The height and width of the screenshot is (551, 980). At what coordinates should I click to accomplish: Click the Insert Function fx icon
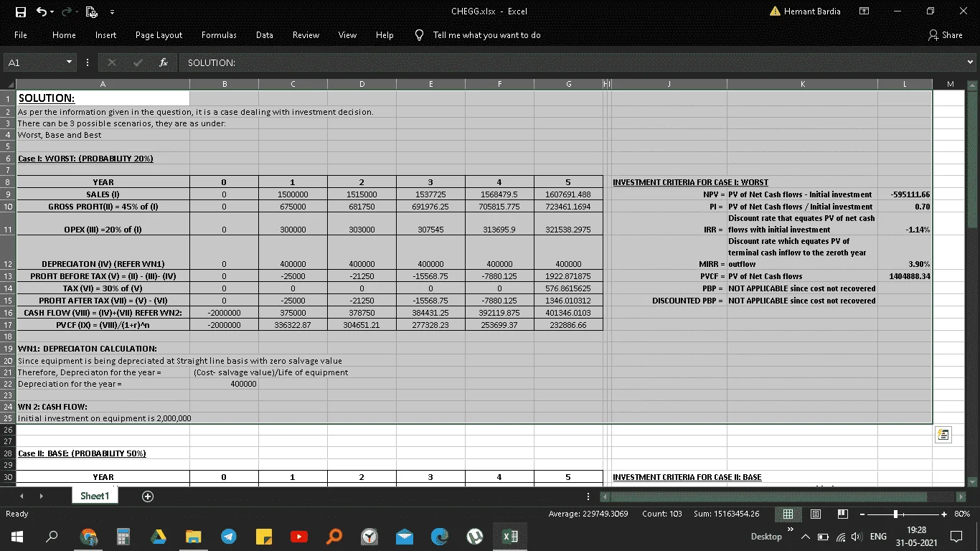164,62
